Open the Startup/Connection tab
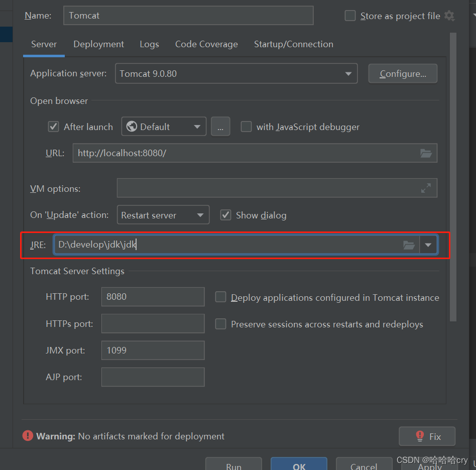476x470 pixels. point(294,44)
